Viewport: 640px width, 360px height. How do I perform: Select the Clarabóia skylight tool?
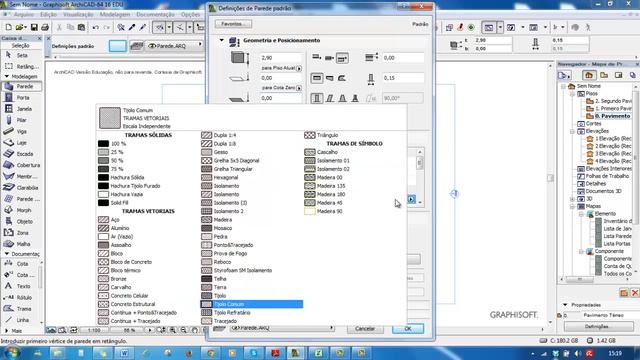click(x=21, y=188)
